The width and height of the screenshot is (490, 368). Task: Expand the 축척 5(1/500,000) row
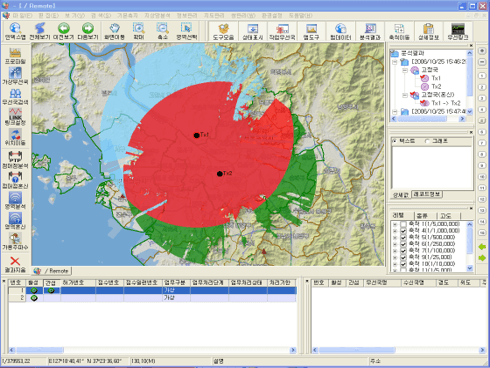coord(395,237)
